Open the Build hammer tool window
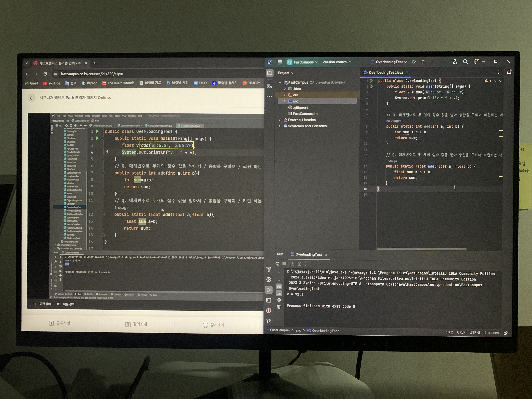Screen dimensions: 532x399 269,269
